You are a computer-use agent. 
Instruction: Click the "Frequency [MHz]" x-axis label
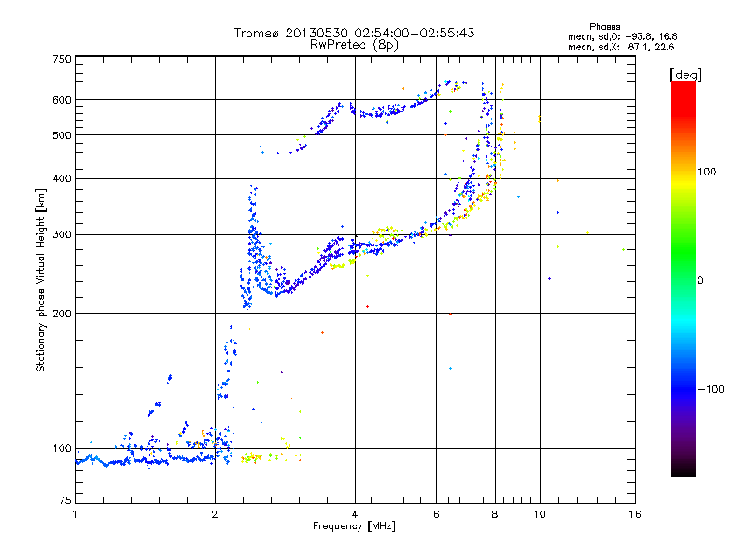(354, 526)
